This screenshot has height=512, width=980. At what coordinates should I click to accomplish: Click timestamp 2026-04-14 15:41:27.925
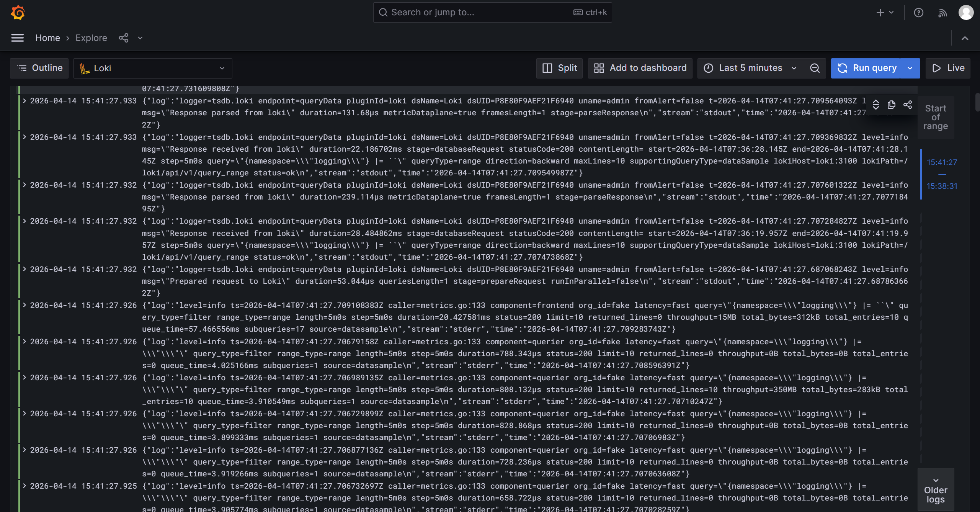point(83,486)
